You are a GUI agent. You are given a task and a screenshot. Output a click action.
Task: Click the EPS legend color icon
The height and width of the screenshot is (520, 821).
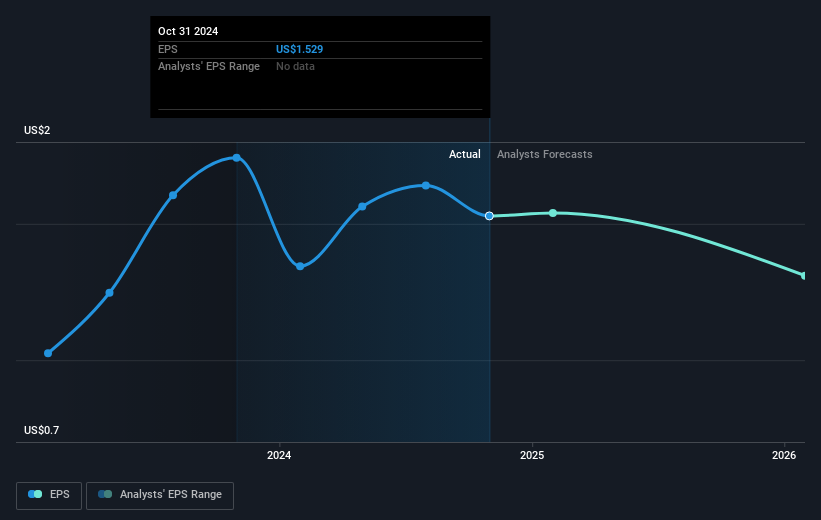coord(35,494)
